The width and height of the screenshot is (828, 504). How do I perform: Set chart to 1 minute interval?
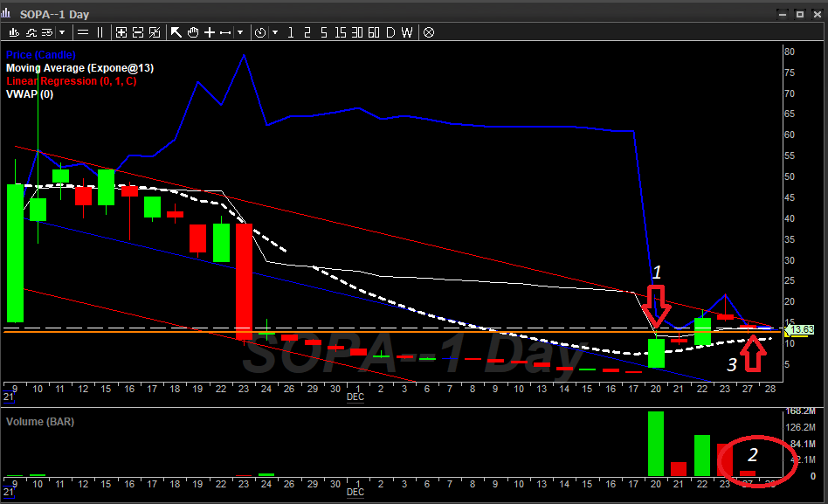pyautogui.click(x=291, y=32)
